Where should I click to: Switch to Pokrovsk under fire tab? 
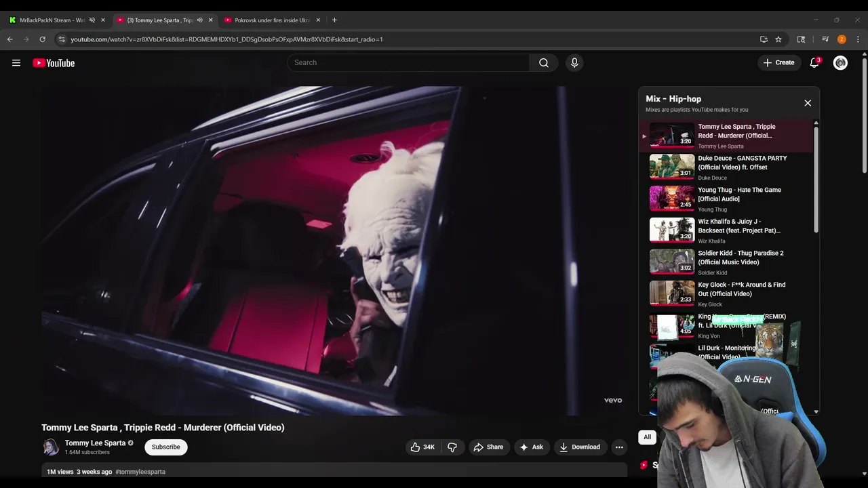coord(267,20)
